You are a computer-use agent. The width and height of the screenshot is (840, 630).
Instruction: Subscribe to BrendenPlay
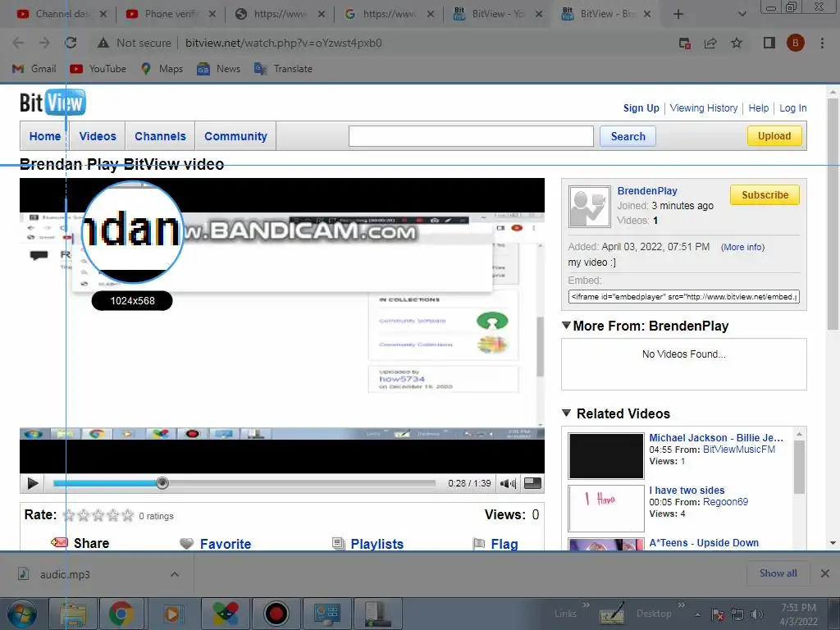[765, 195]
